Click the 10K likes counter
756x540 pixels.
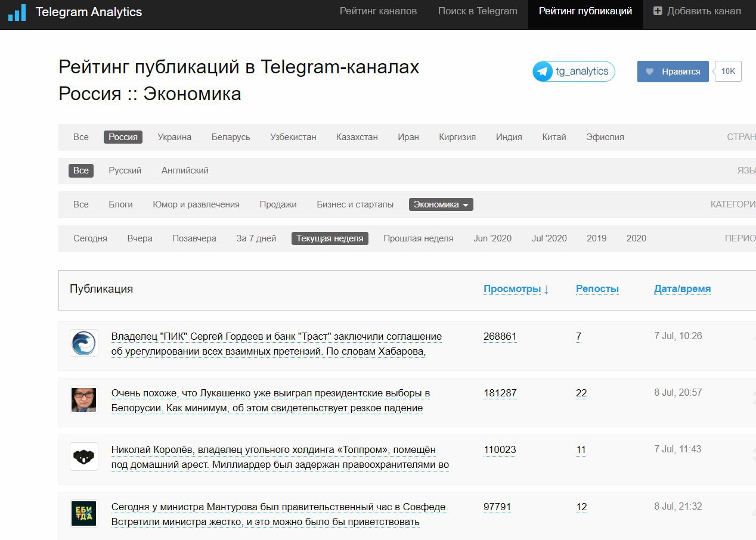pyautogui.click(x=728, y=72)
